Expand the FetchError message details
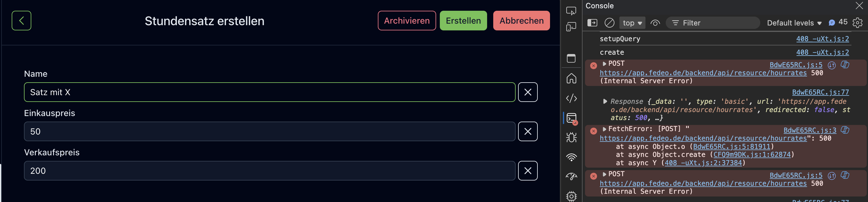This screenshot has width=868, height=202. tap(604, 129)
